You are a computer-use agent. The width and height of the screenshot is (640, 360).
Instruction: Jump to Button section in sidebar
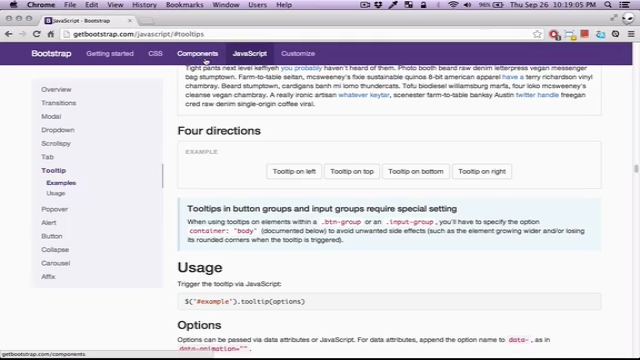point(52,236)
